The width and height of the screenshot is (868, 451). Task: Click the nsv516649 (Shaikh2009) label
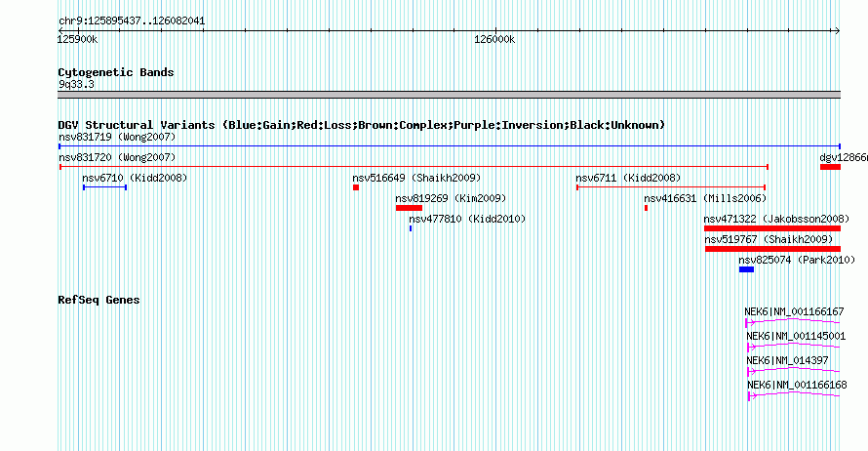416,178
